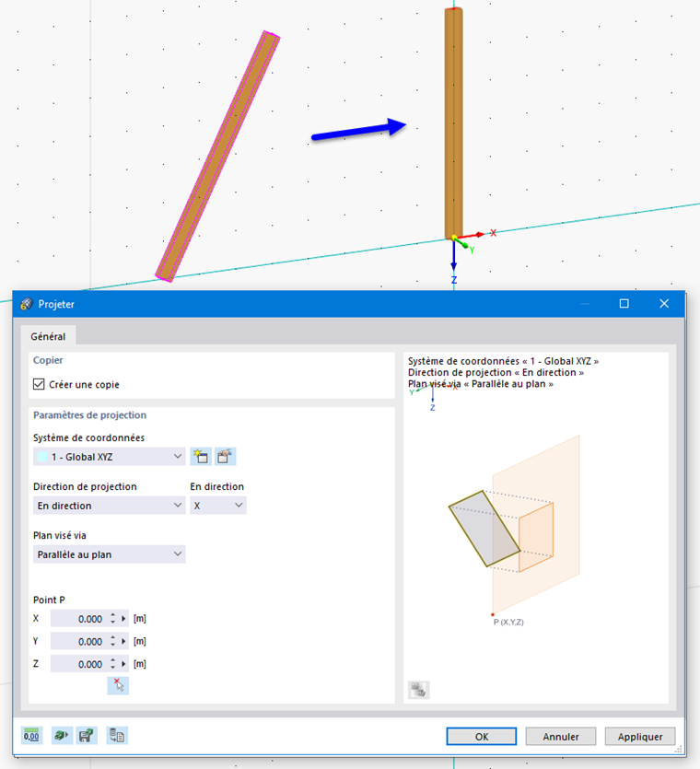The width and height of the screenshot is (700, 769).
Task: Click the Copier section heading
Action: pyautogui.click(x=48, y=360)
